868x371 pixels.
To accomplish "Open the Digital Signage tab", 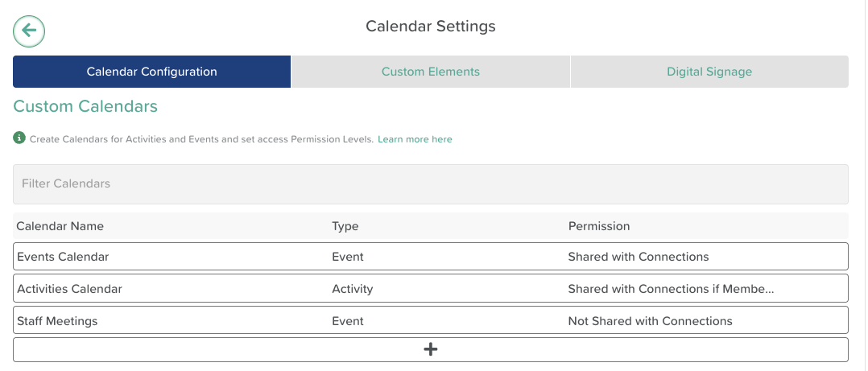I will (x=709, y=72).
